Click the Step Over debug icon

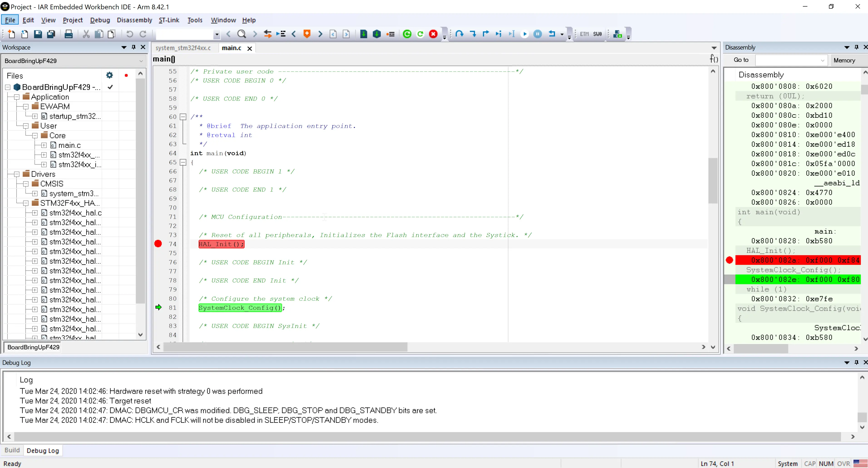(x=459, y=34)
